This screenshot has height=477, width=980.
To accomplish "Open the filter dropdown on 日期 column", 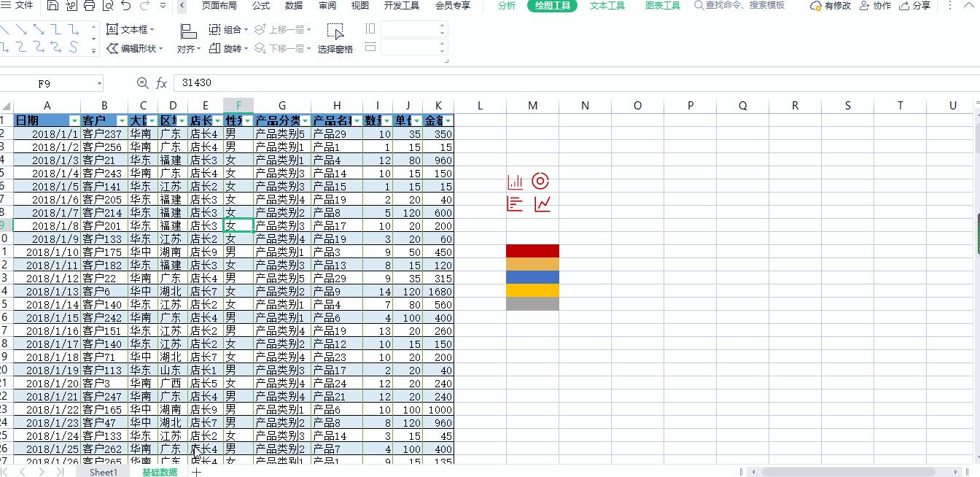I will point(75,120).
